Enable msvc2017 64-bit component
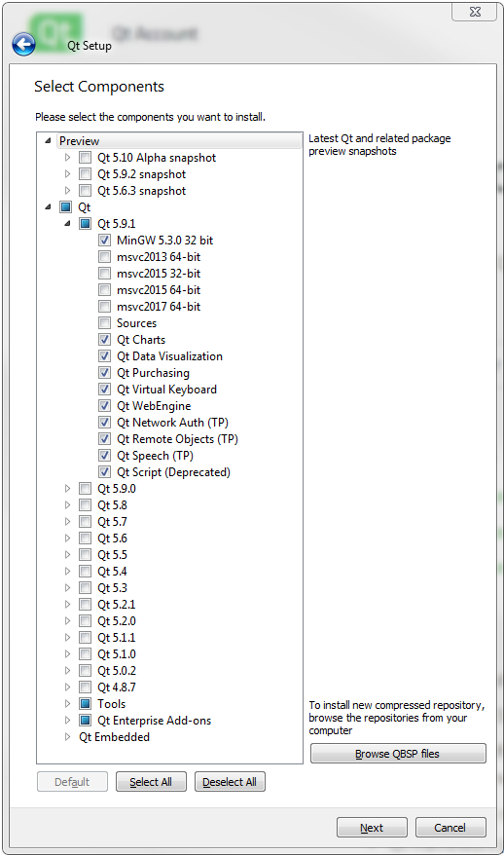Image resolution: width=504 pixels, height=855 pixels. pyautogui.click(x=105, y=307)
